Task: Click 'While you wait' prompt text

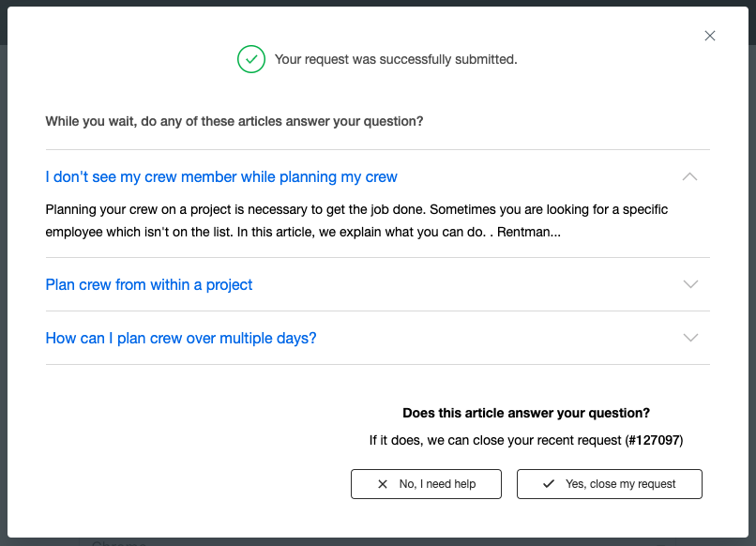Action: pos(234,121)
